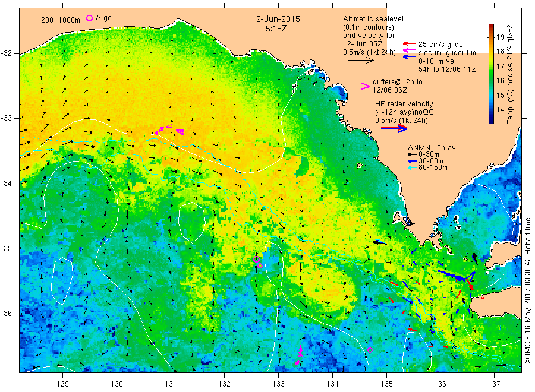Click the "12/06 06Z" drifters time text
The image size is (535, 392).
tap(389, 90)
